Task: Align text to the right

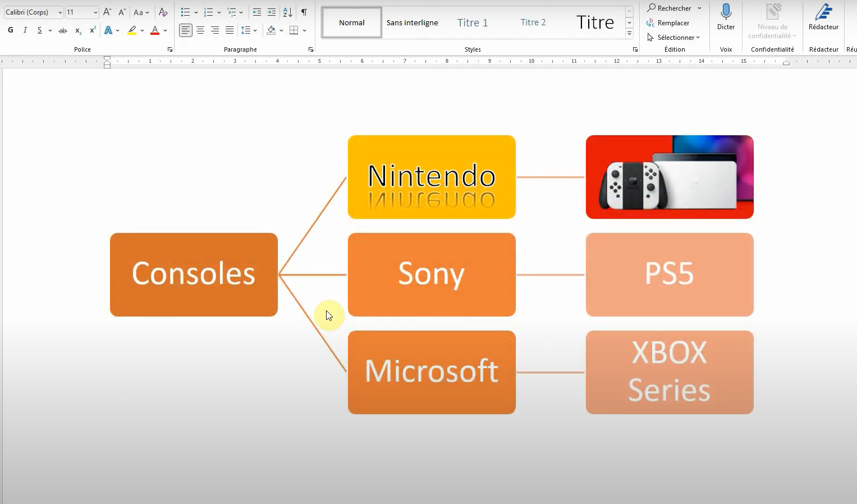Action: point(215,30)
